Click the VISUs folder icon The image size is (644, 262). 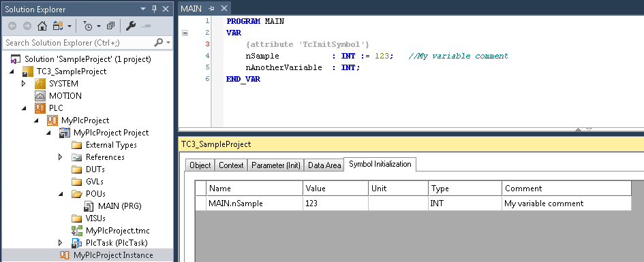(77, 218)
